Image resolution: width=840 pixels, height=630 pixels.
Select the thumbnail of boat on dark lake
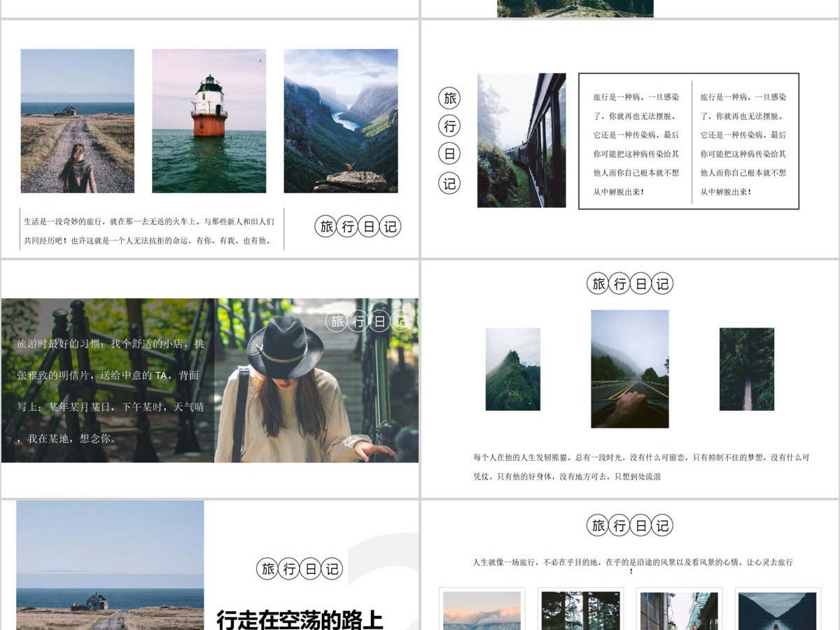[x=778, y=610]
